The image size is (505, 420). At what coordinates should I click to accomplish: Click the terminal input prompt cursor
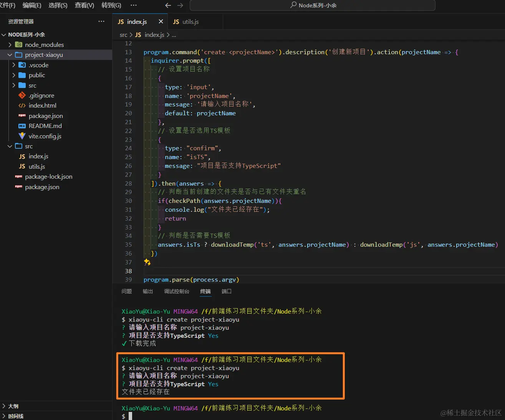pos(131,416)
